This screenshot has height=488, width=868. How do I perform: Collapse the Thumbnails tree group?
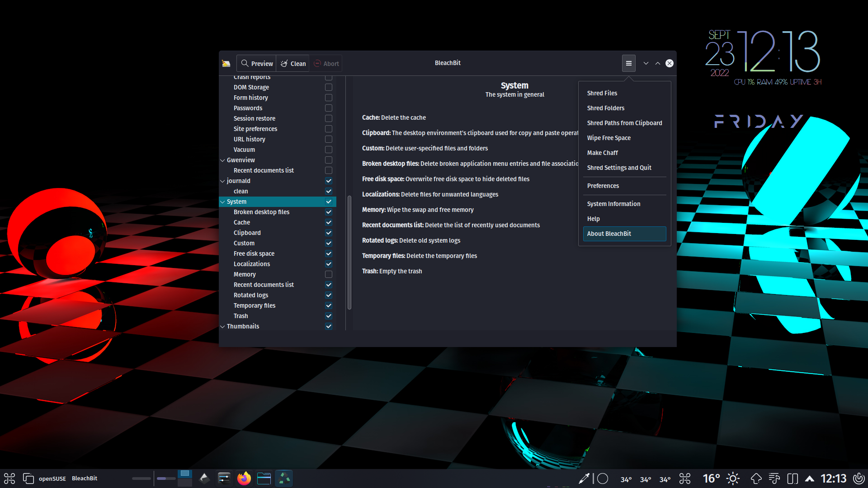click(222, 326)
